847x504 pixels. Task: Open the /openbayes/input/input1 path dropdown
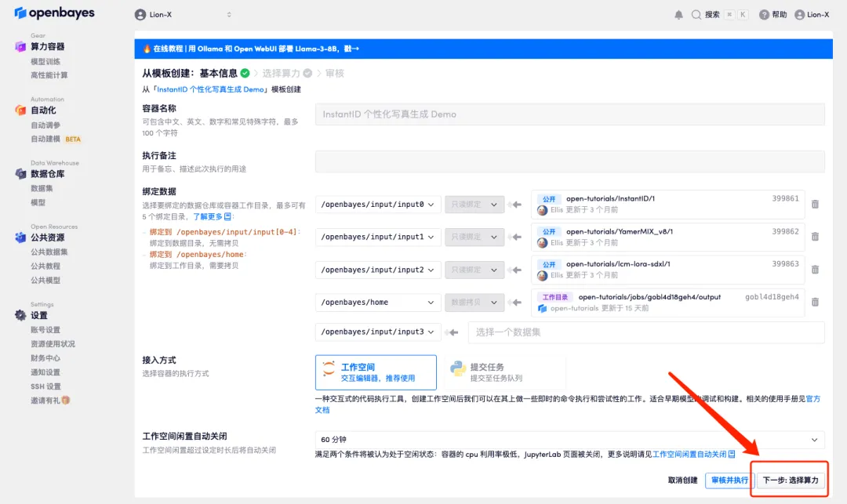[x=377, y=237]
